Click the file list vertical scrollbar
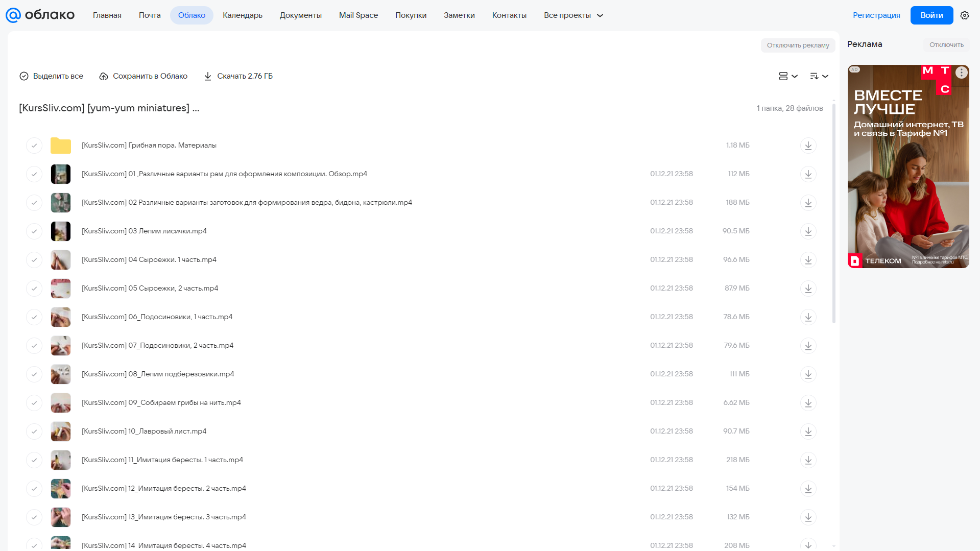980x551 pixels. coord(833,214)
